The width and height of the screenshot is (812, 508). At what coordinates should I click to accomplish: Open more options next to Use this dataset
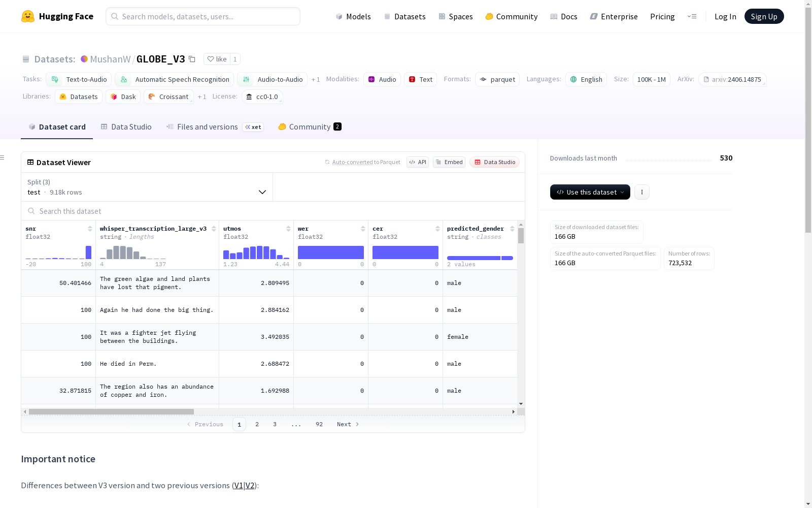pos(642,192)
